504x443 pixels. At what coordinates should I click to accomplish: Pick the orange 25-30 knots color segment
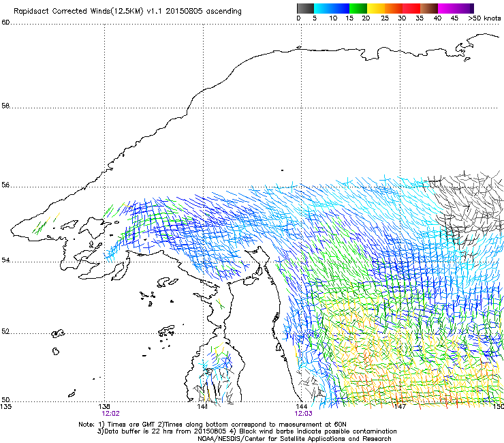[394, 8]
